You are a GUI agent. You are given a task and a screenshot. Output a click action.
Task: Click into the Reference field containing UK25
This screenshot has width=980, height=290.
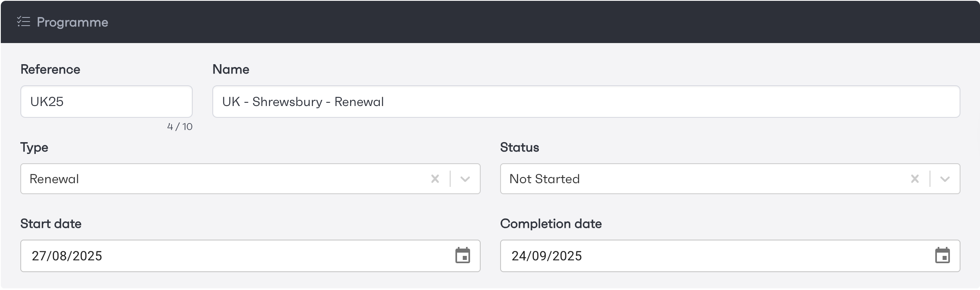coord(107,102)
